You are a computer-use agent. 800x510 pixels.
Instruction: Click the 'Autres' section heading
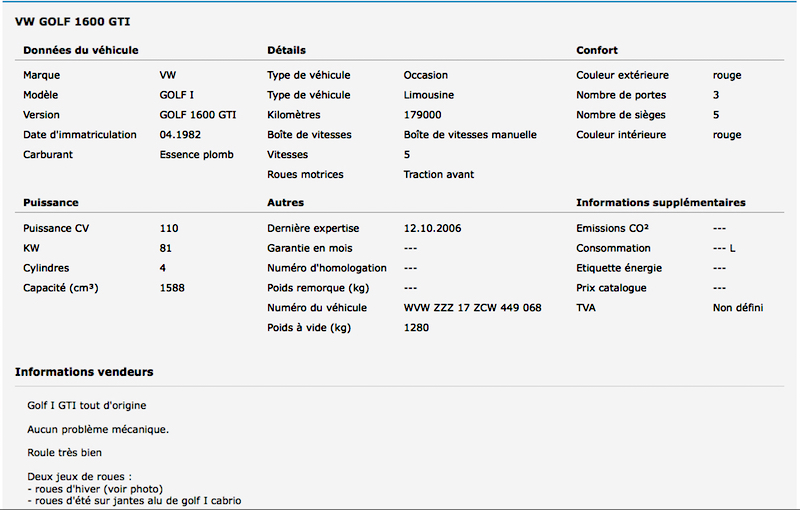[285, 202]
